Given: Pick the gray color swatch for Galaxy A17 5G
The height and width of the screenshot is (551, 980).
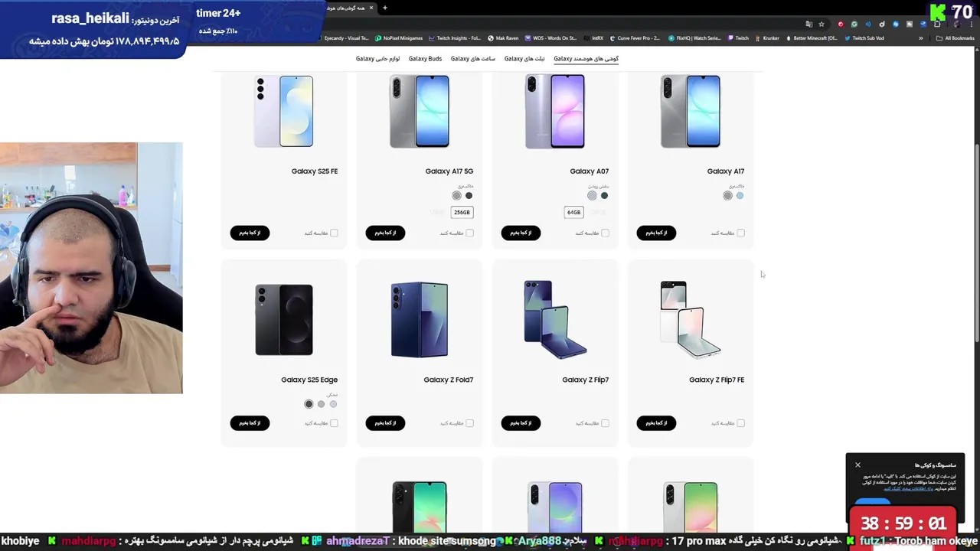Looking at the screenshot, I should [x=457, y=196].
